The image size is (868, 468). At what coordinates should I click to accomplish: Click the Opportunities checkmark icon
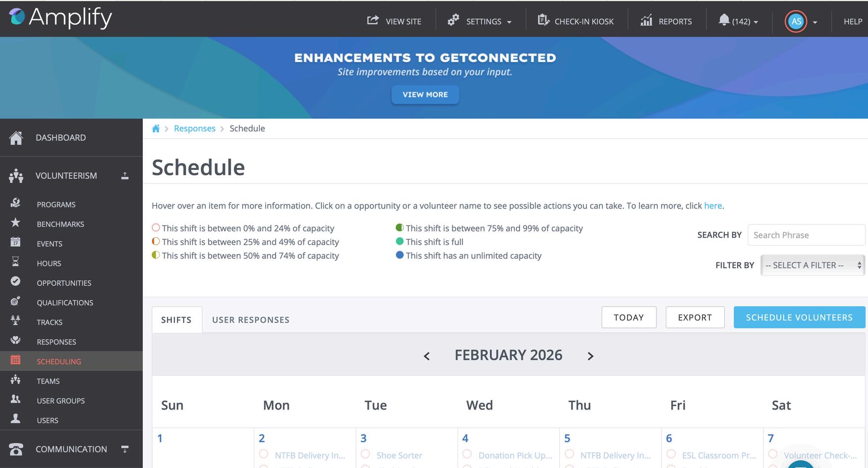[15, 281]
